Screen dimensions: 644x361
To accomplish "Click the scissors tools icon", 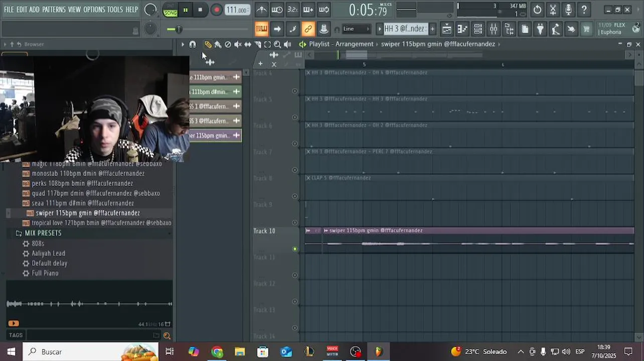I will pyautogui.click(x=553, y=10).
